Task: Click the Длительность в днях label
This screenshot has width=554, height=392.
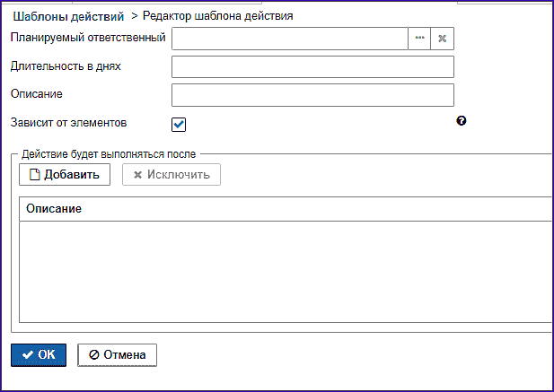Action: [66, 66]
